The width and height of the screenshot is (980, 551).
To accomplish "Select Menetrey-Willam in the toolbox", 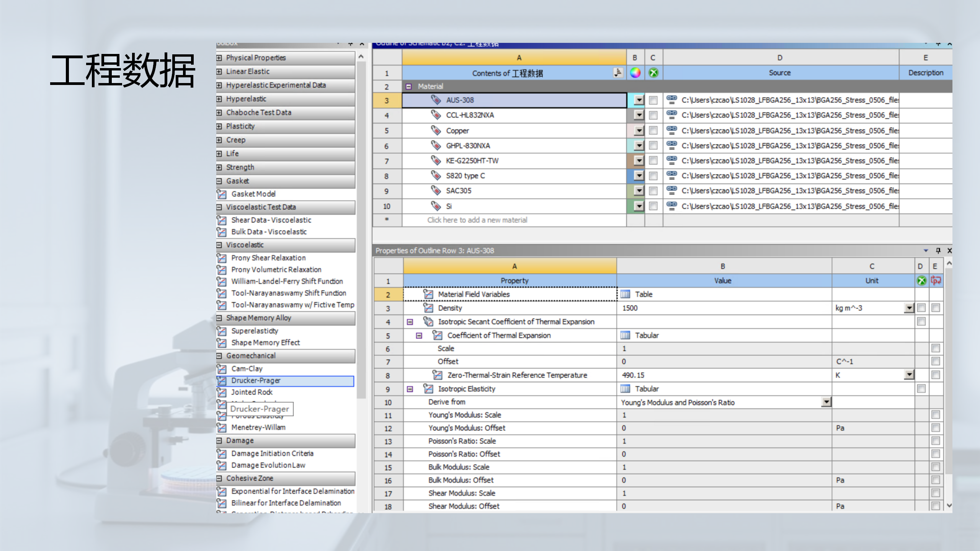I will pyautogui.click(x=258, y=427).
